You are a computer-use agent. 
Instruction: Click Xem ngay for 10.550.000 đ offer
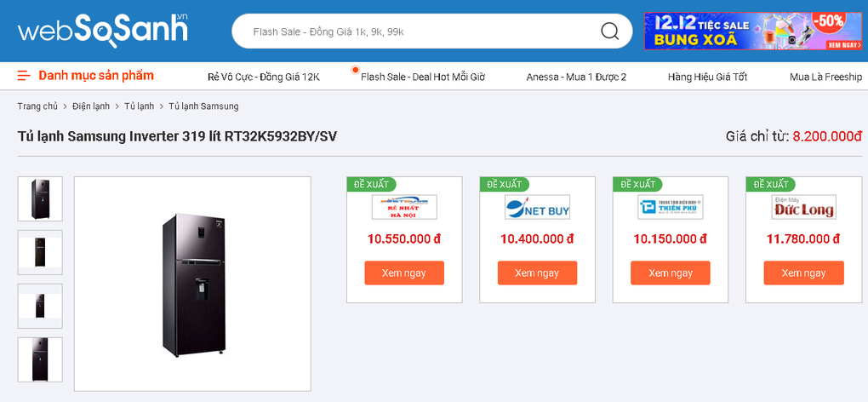point(404,273)
